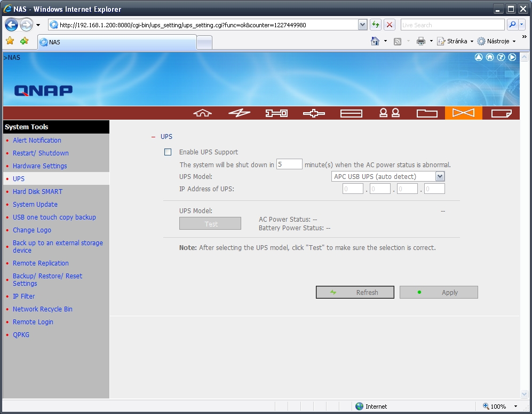This screenshot has width=532, height=414.
Task: Open Quick Configuration lightning icon
Action: coord(239,113)
